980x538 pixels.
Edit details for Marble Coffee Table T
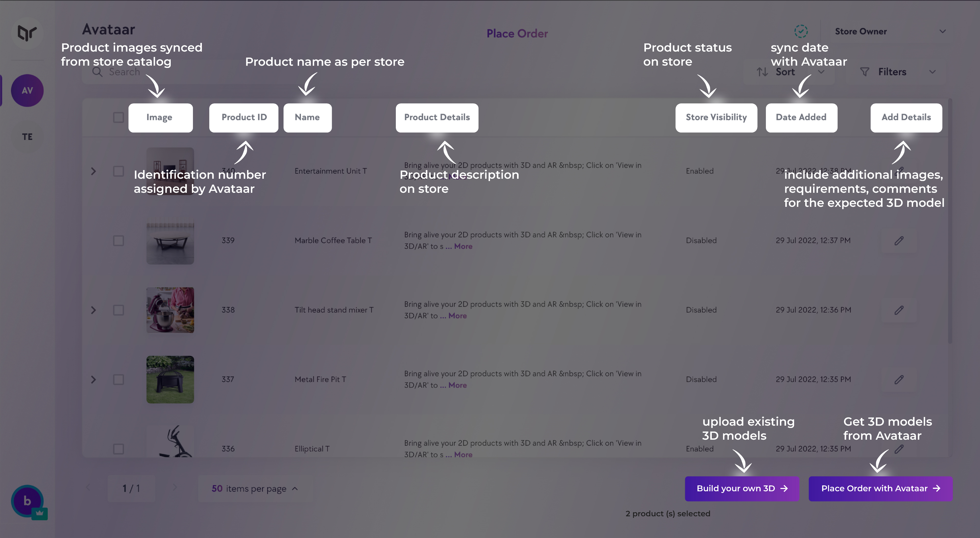click(x=899, y=241)
